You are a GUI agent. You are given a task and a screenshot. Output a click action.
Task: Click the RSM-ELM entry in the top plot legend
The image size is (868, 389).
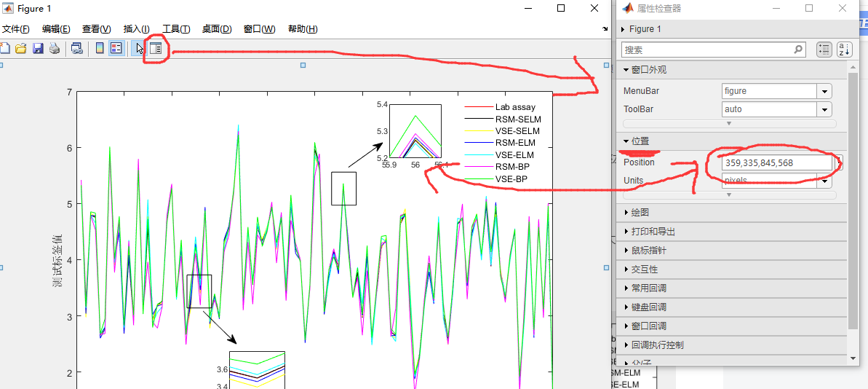point(500,143)
